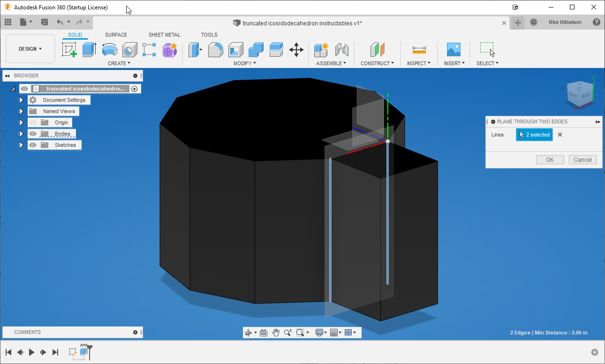605x364 pixels.
Task: Select the Move/Copy tool
Action: point(296,50)
